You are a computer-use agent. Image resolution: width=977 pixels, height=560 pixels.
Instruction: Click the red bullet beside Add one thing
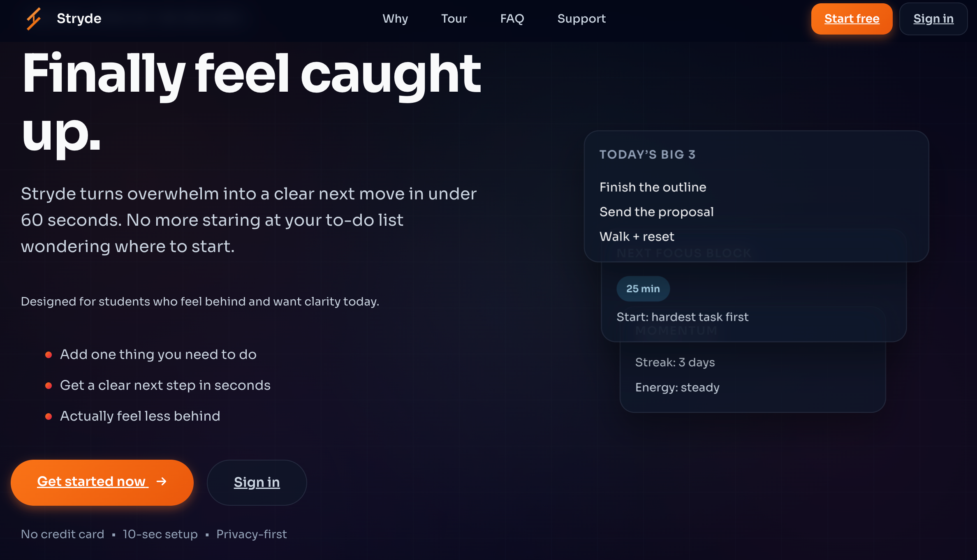(49, 355)
